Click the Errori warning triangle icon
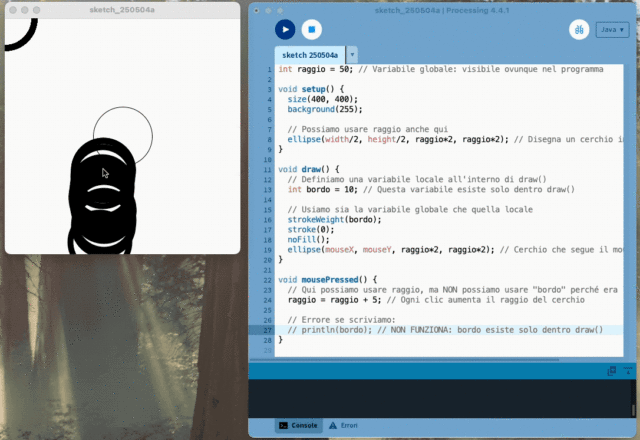This screenshot has height=440, width=640. [333, 426]
